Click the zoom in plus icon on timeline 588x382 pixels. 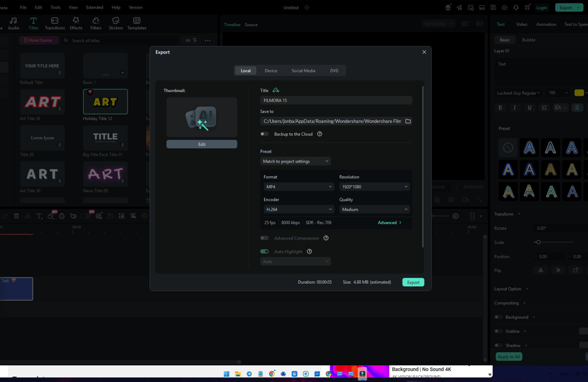[x=455, y=216]
